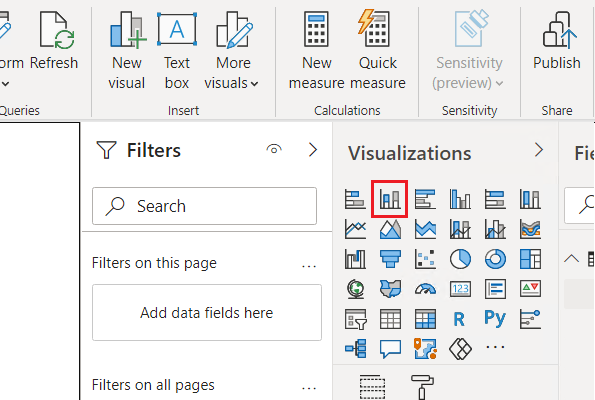Choose the Clustered column chart visual
The image size is (595, 400).
click(x=460, y=199)
